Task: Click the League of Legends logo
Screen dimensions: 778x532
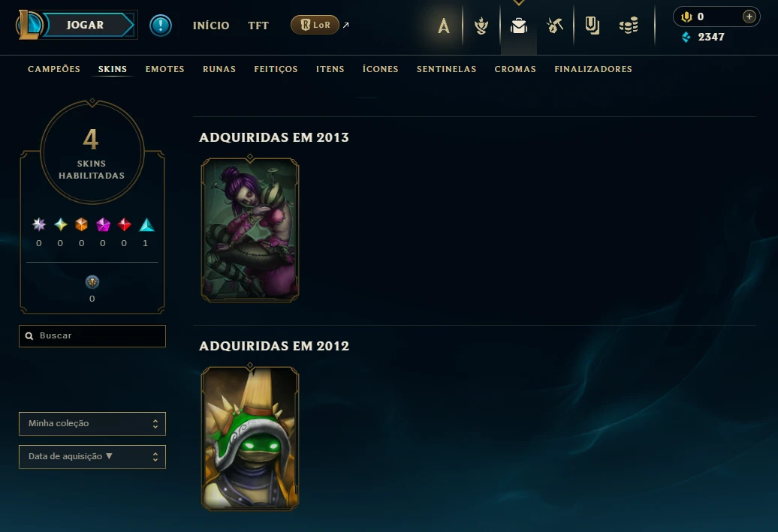Action: click(29, 24)
